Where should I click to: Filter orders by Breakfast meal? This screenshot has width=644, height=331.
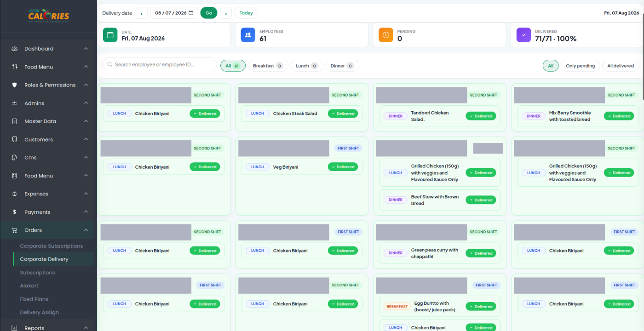click(268, 66)
